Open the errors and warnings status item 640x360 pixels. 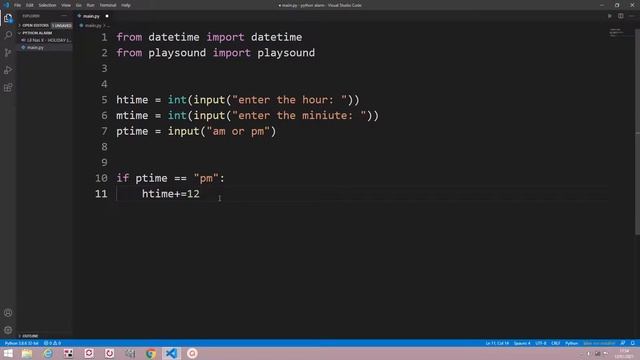click(x=52, y=343)
